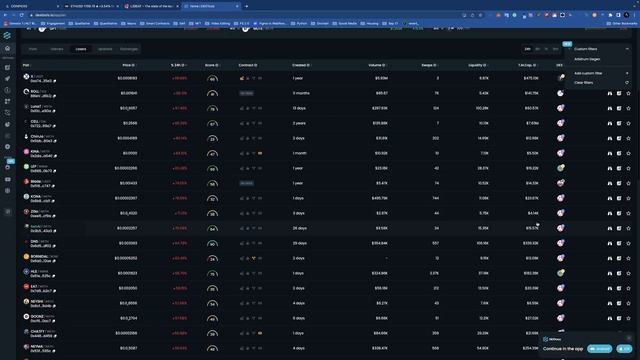Dismiss the Continue in the app banner
Viewport: 640px width, 360px height.
[629, 338]
